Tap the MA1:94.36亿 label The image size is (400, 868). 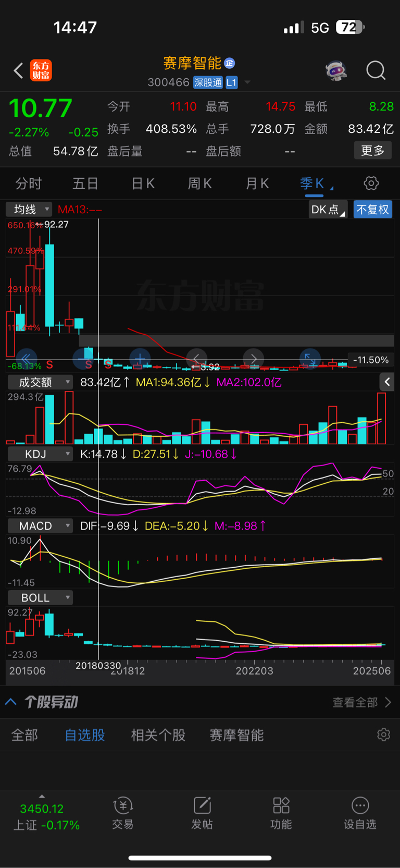(173, 382)
